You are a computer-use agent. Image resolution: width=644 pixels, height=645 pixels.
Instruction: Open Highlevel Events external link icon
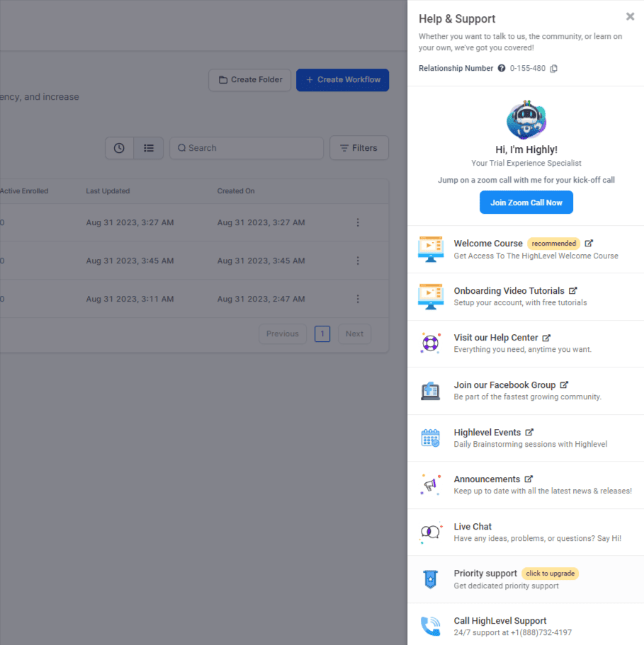pyautogui.click(x=529, y=432)
